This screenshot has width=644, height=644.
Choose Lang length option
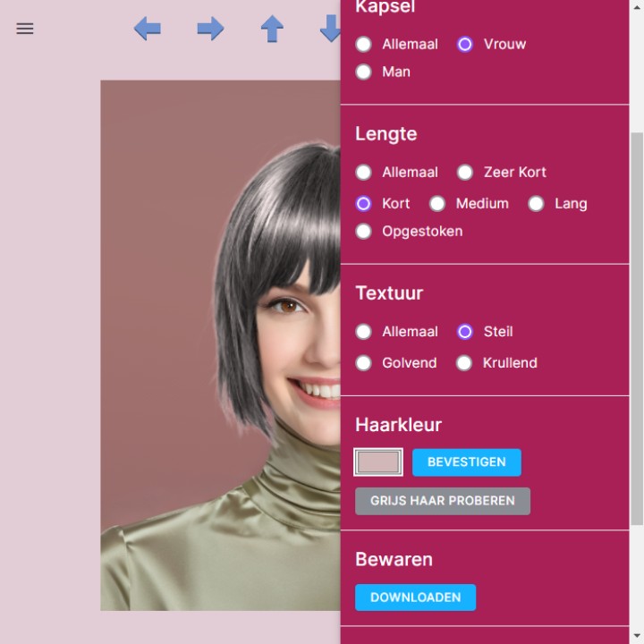(x=537, y=203)
